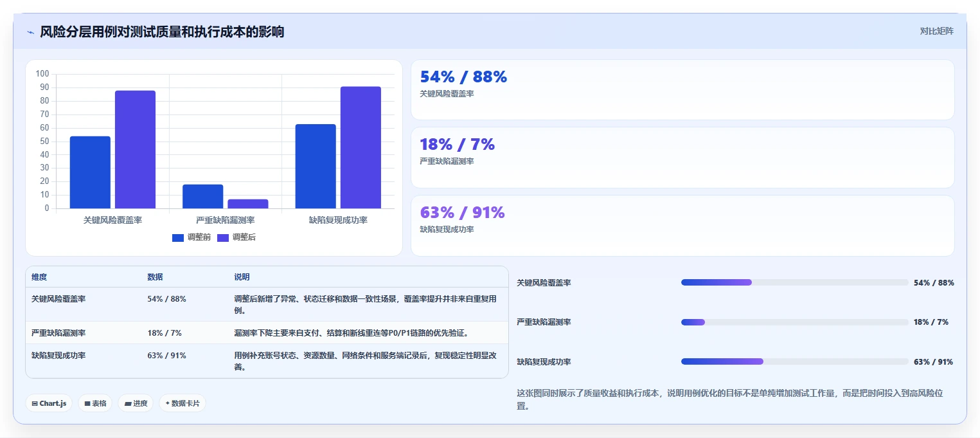This screenshot has width=980, height=438.
Task: Click the 调整后 bar for 严重缺陷漏测率
Action: (248, 204)
